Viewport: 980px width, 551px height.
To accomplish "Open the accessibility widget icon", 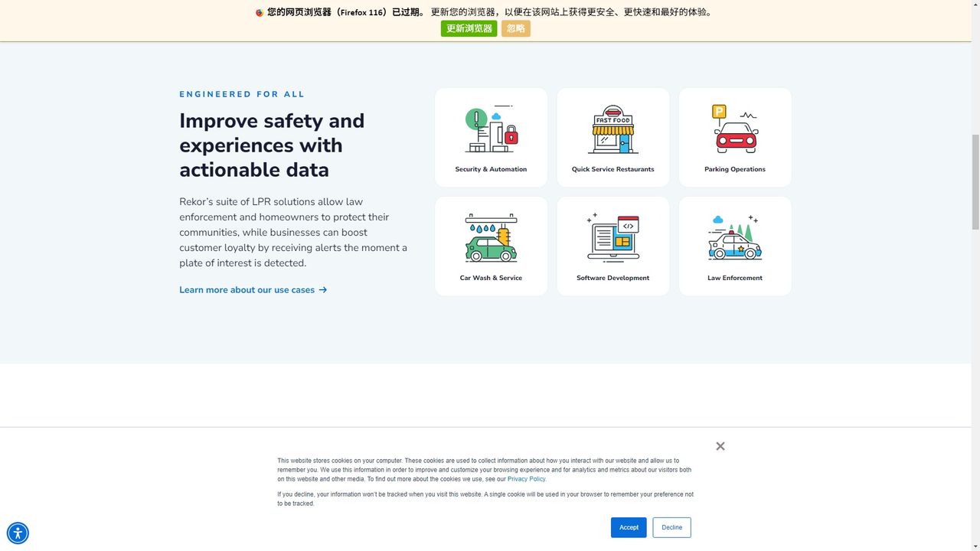I will (x=18, y=533).
